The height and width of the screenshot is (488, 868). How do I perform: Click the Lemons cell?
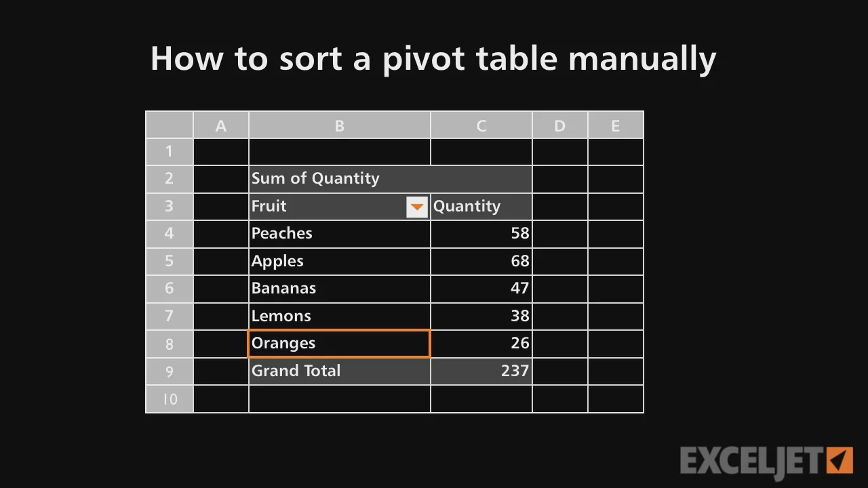[x=339, y=316]
